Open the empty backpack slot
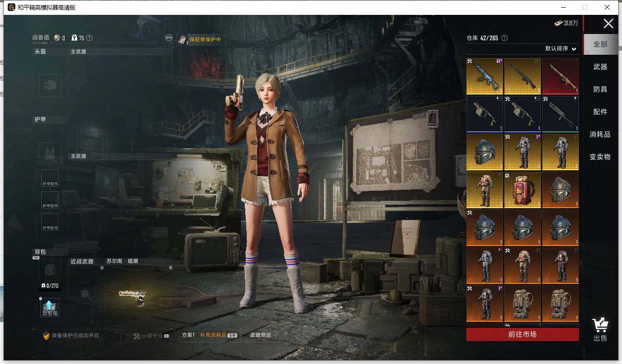622x364 pixels. tap(50, 270)
